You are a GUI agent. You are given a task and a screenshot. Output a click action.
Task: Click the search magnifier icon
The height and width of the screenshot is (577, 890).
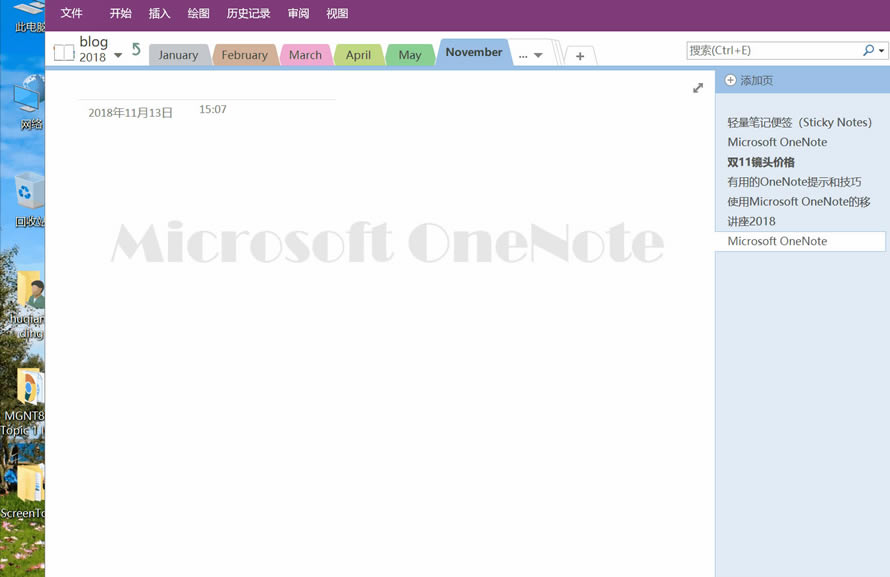pyautogui.click(x=868, y=50)
